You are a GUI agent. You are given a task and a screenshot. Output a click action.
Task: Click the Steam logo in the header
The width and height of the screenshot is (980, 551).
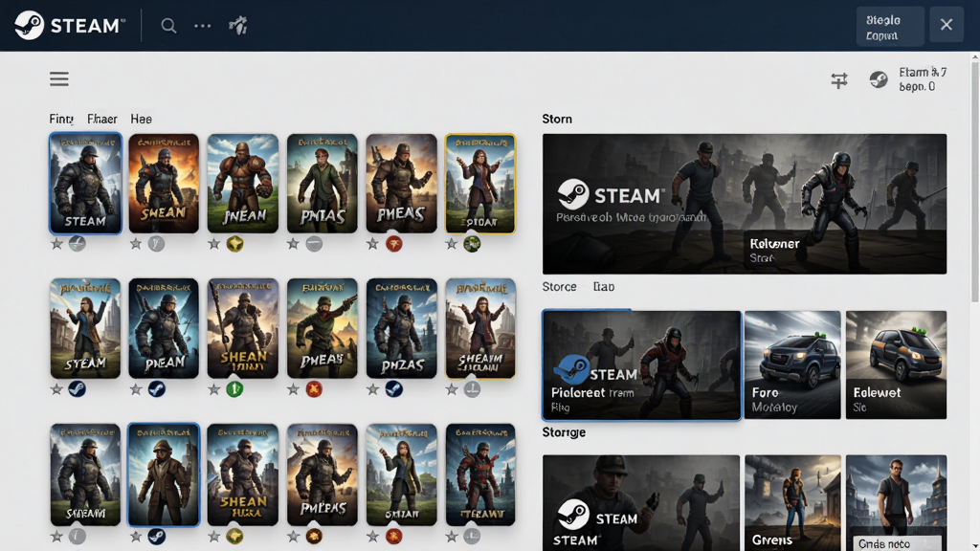(69, 26)
